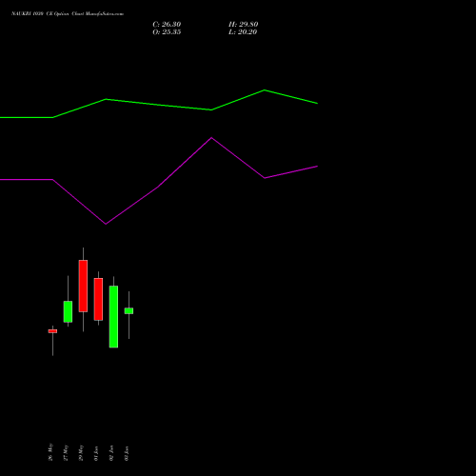Click the 26 May date axis label
The height and width of the screenshot is (476, 476).
[50, 452]
